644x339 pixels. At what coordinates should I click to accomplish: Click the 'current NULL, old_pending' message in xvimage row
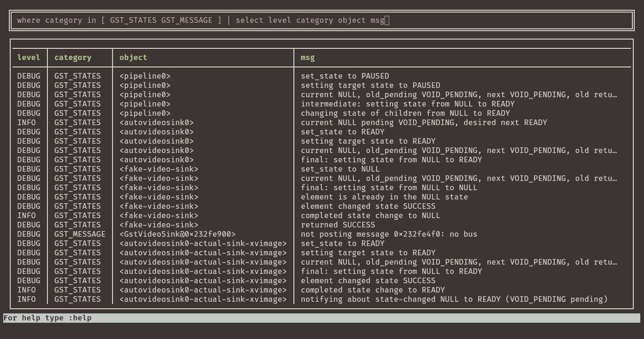pos(459,262)
